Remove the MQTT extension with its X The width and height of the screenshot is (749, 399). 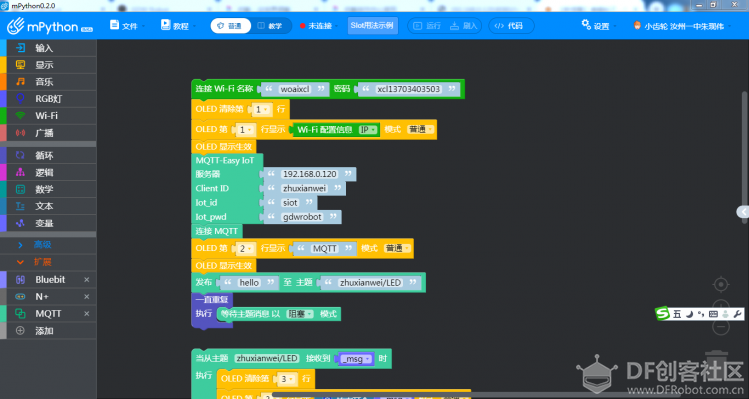point(86,313)
